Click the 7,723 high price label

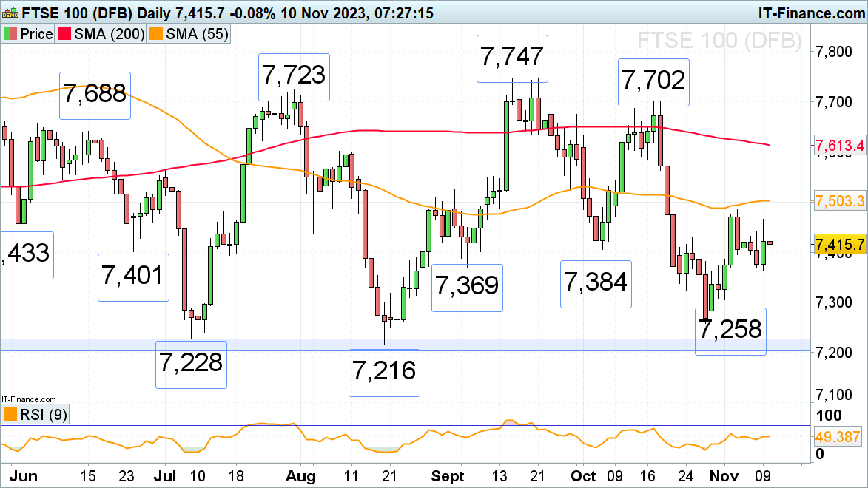pyautogui.click(x=294, y=77)
